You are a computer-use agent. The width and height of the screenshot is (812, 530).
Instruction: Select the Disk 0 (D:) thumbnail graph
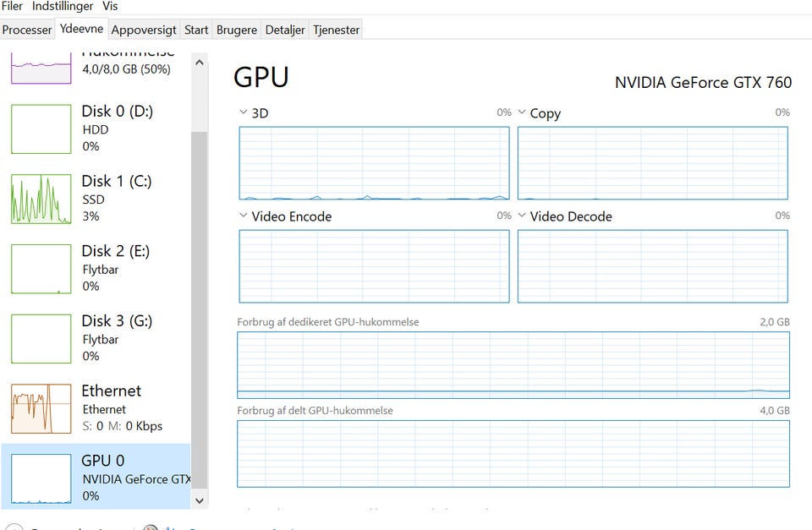41,128
